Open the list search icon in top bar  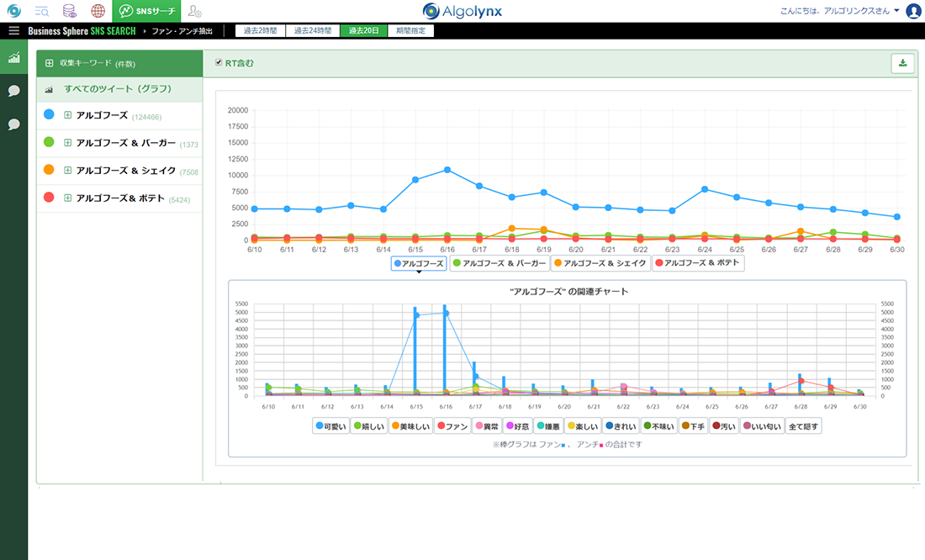pyautogui.click(x=41, y=11)
